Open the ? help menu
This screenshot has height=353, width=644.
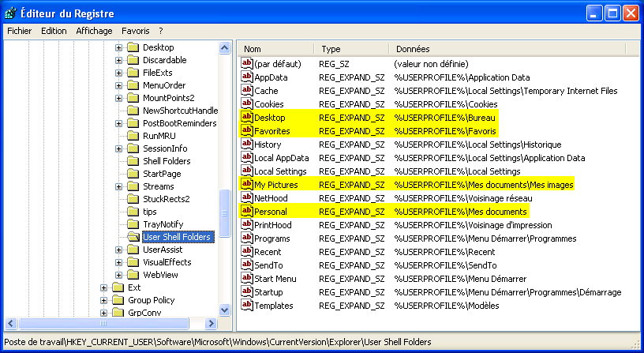click(160, 31)
